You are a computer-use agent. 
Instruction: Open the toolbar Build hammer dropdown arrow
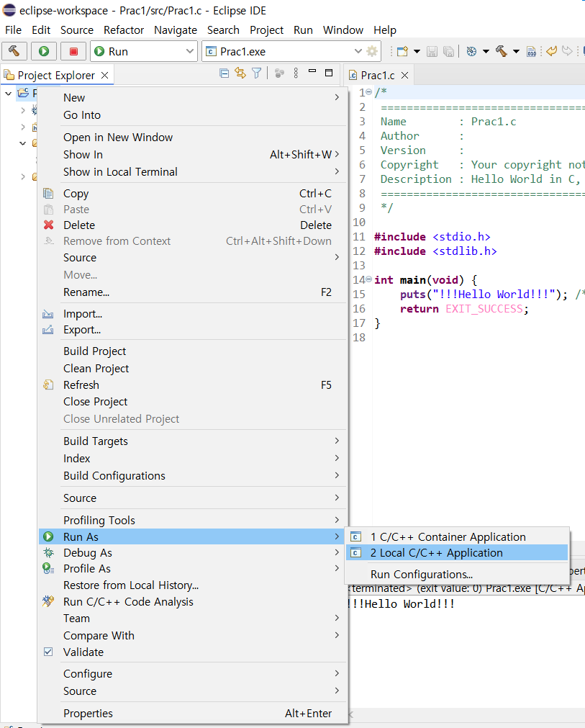click(516, 51)
